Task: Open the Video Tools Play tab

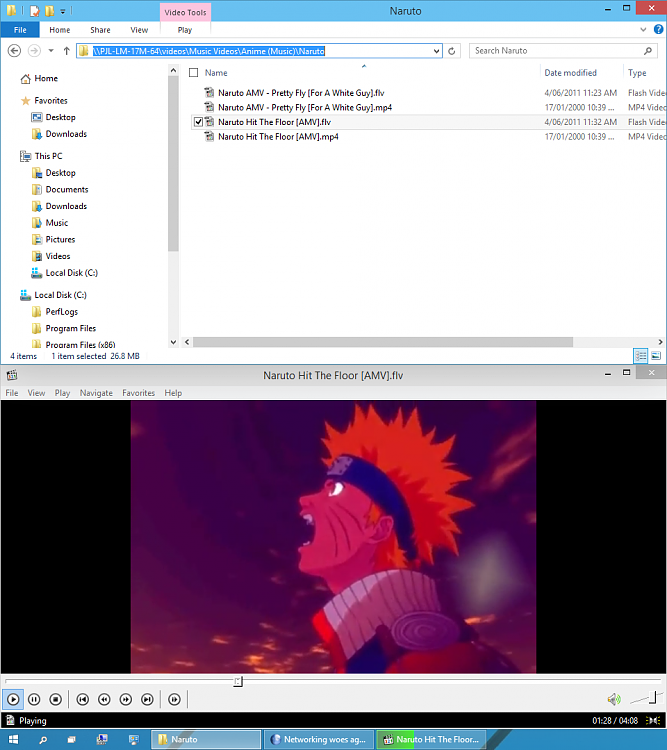Action: 185,30
